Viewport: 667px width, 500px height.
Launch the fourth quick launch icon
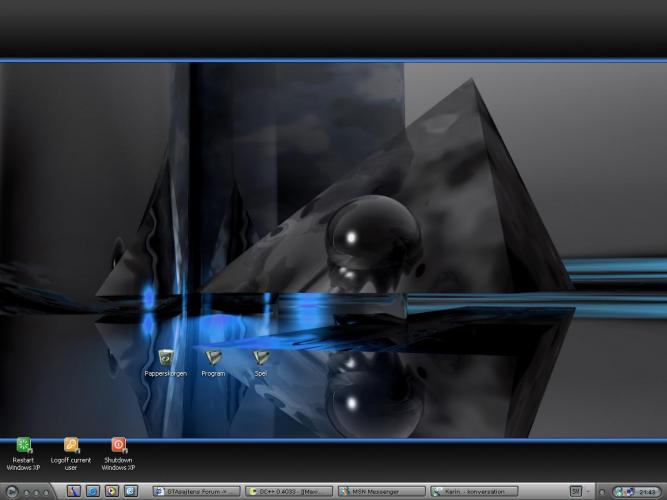[130, 491]
